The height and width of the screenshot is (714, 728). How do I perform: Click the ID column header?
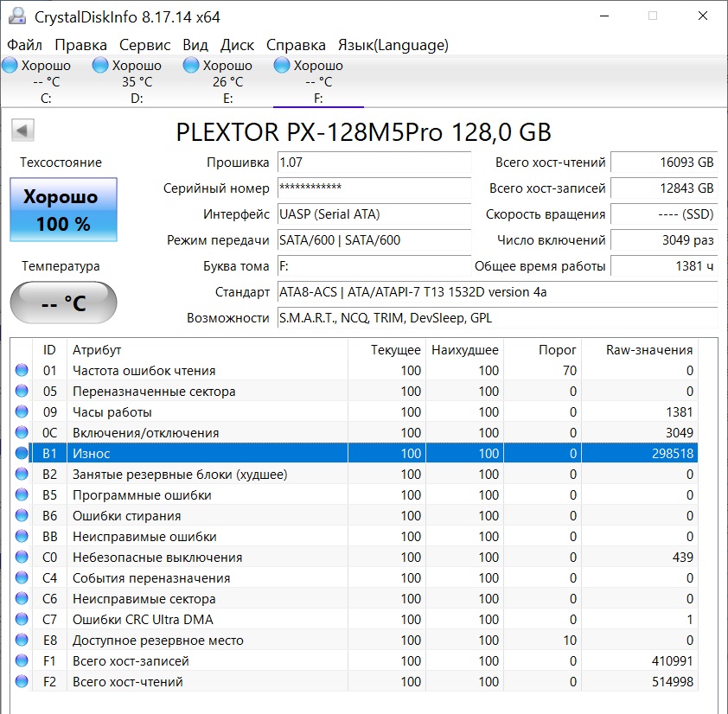(49, 350)
